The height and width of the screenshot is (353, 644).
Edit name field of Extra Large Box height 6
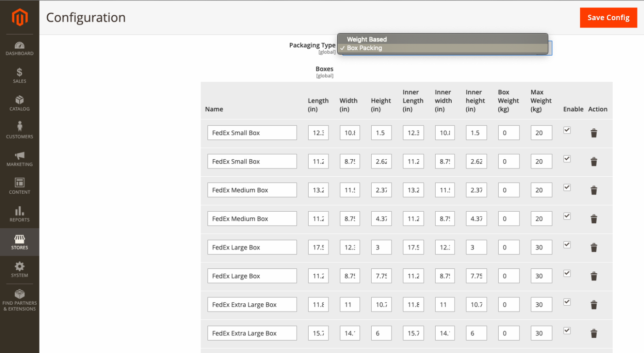(x=252, y=333)
